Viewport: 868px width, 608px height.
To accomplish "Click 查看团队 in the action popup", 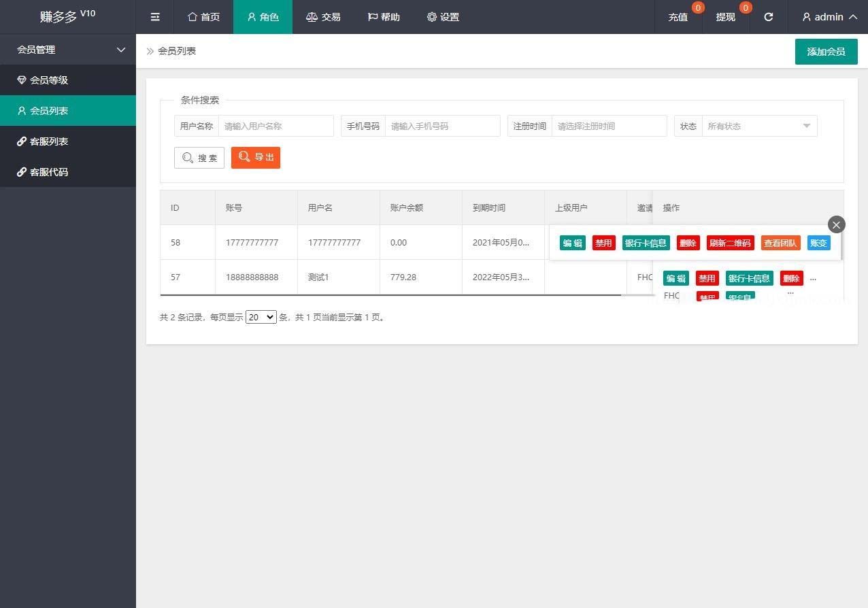I will pos(780,243).
